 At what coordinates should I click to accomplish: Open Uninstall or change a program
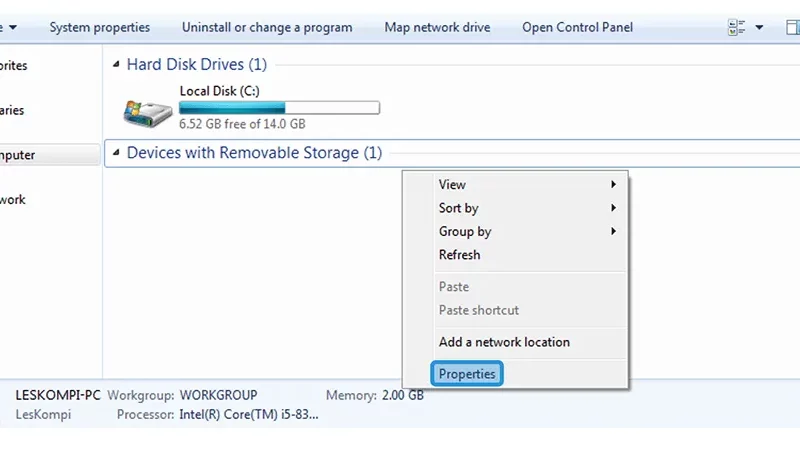267,28
